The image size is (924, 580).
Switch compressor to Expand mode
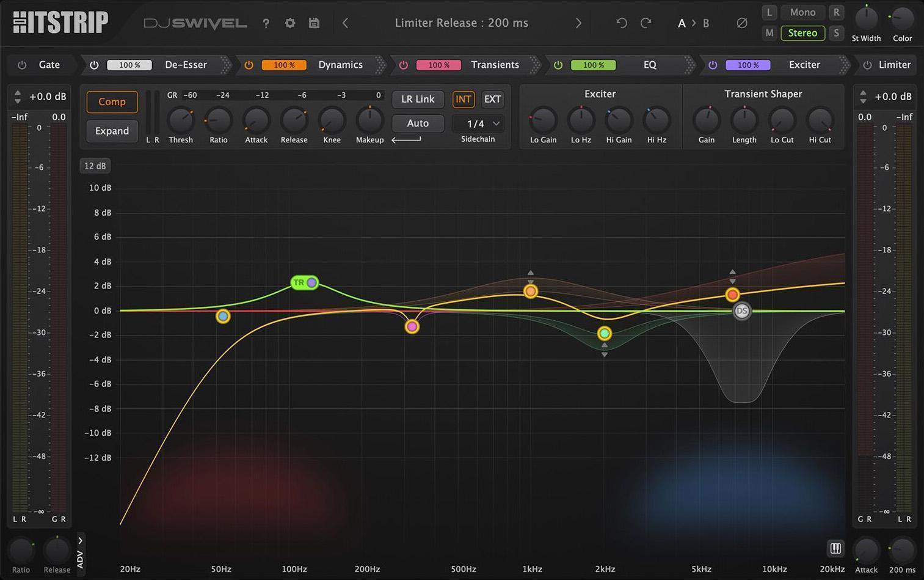pyautogui.click(x=112, y=130)
